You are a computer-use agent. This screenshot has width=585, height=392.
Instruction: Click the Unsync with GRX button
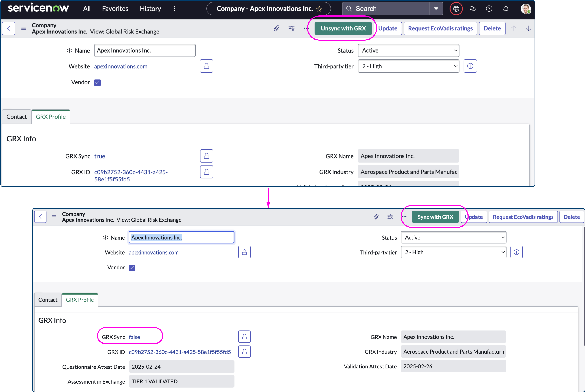(343, 28)
